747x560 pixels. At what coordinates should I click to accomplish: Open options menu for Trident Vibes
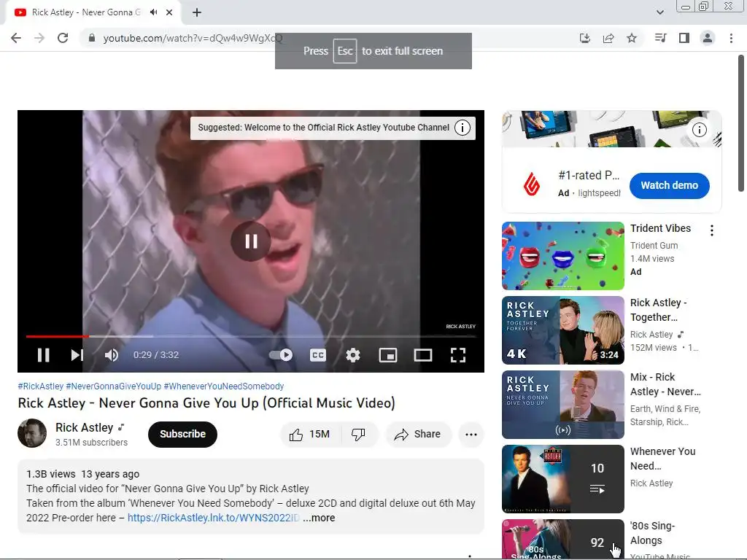(712, 230)
